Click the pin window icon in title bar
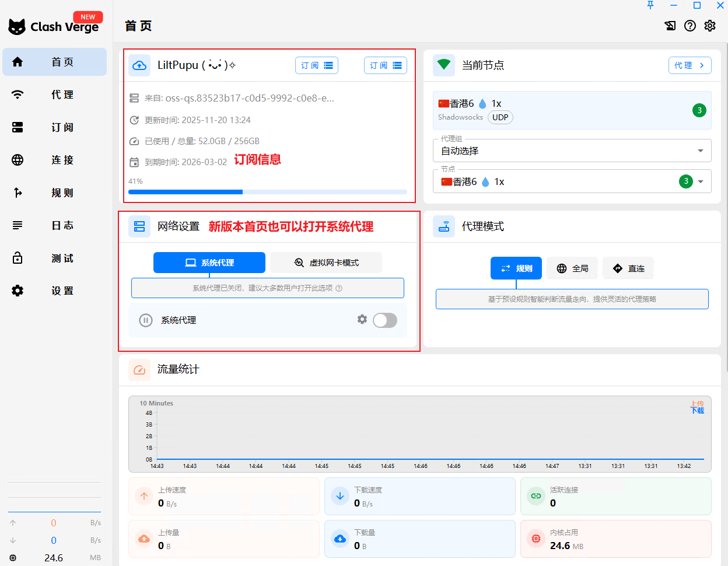 tap(650, 5)
